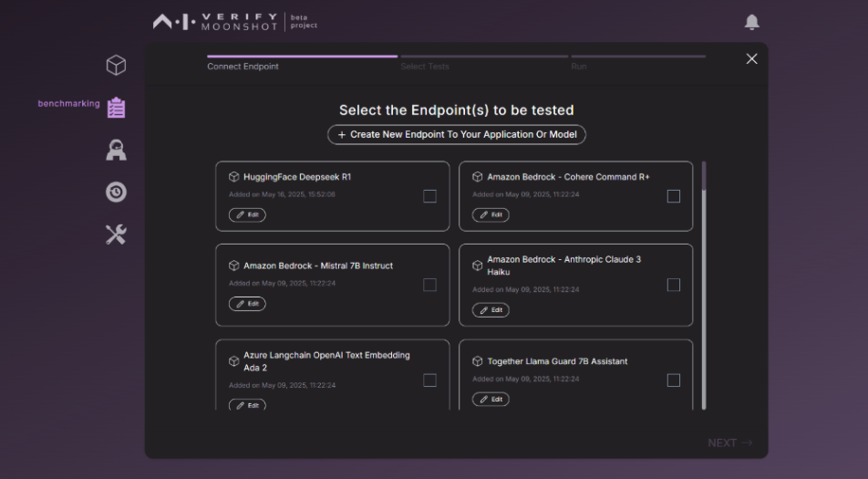Select Together Llama Guard 7B Assistant checkbox
Screen dimensions: 868x479
click(673, 380)
